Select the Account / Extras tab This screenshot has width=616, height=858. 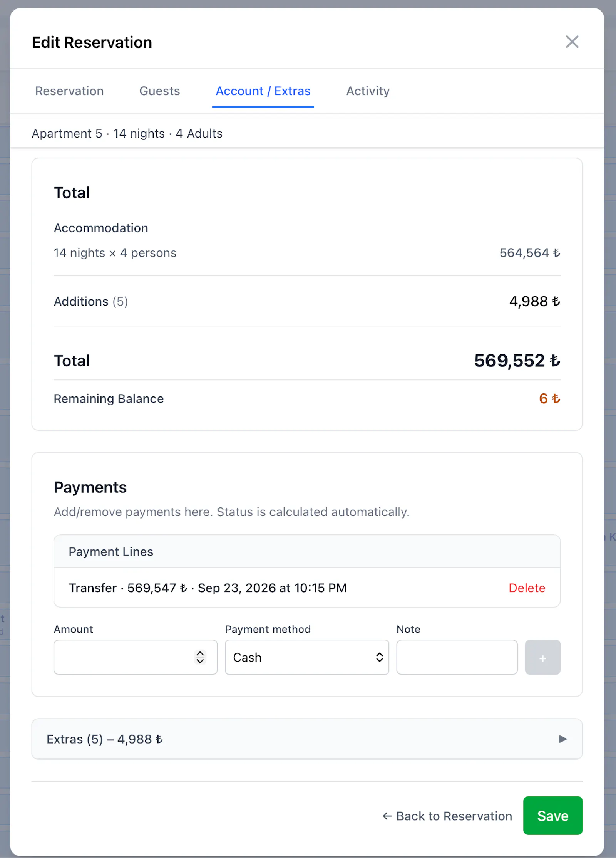point(263,91)
